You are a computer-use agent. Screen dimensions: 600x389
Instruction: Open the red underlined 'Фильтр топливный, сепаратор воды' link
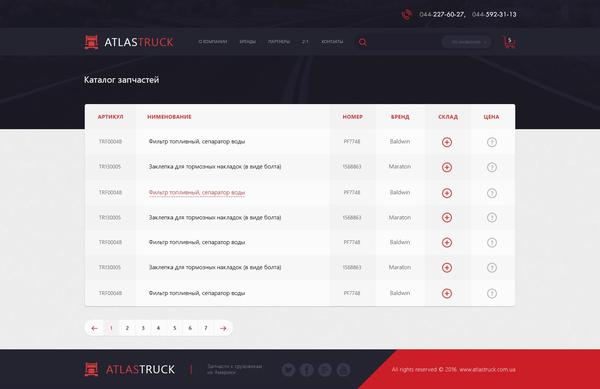[x=197, y=192]
